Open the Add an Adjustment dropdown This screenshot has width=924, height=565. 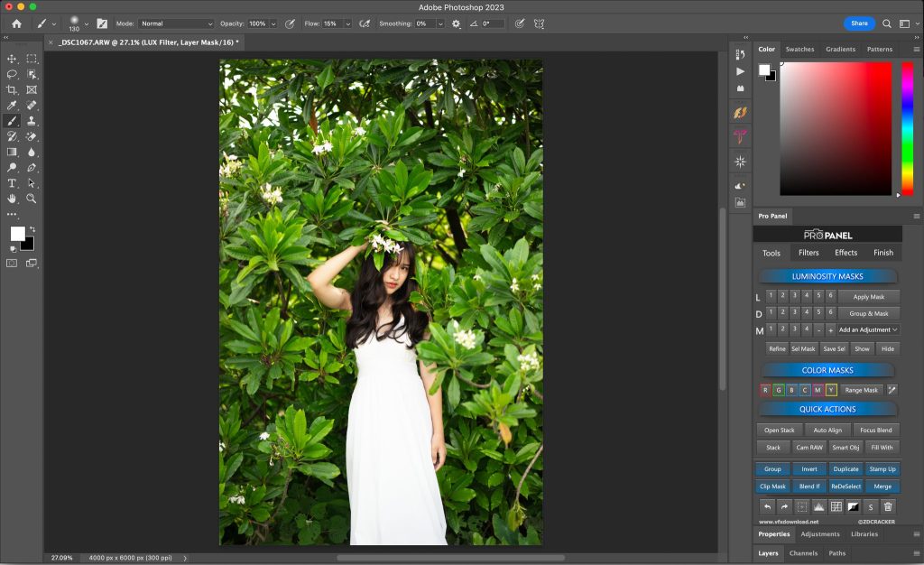click(x=868, y=330)
